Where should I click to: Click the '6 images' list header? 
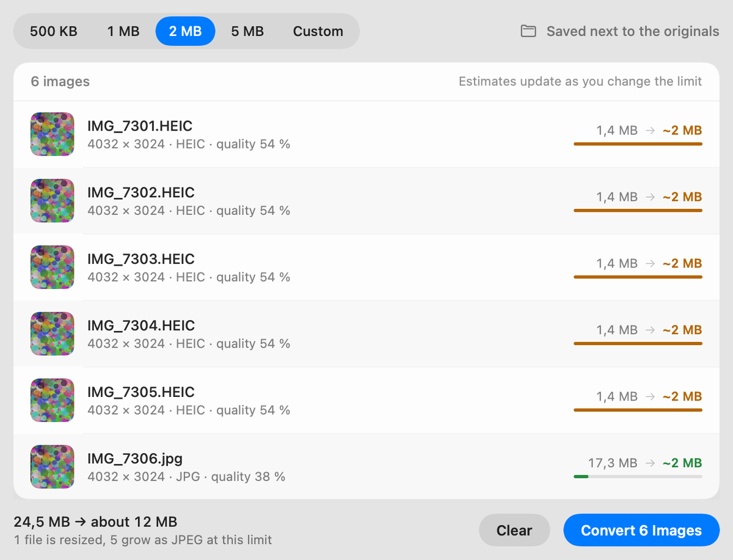pyautogui.click(x=60, y=82)
